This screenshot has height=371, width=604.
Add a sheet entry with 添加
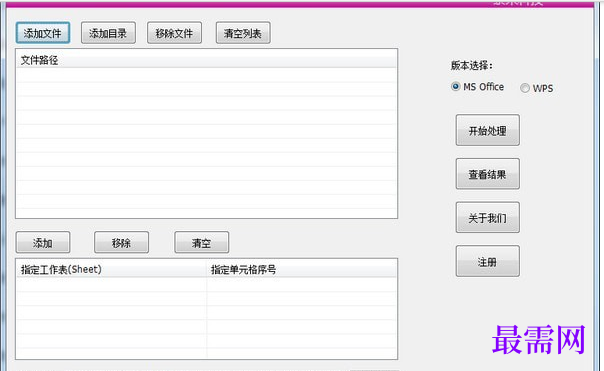(x=43, y=243)
